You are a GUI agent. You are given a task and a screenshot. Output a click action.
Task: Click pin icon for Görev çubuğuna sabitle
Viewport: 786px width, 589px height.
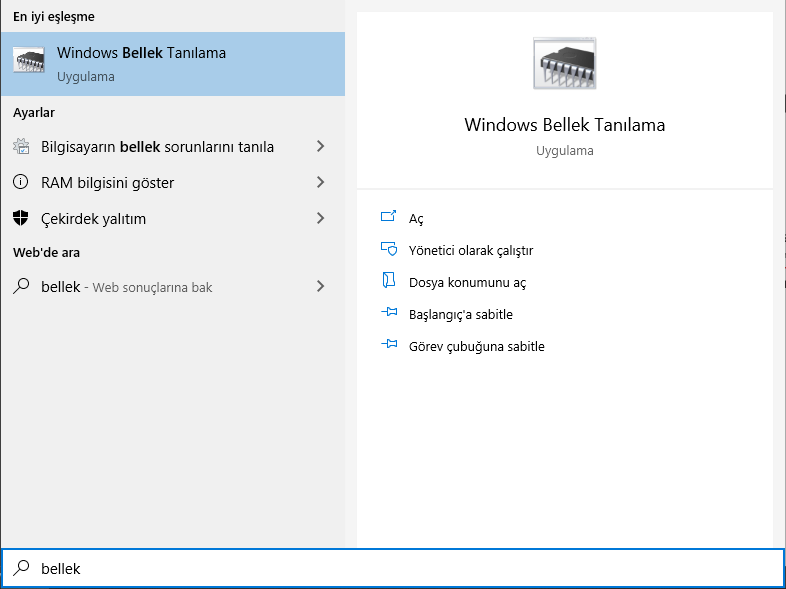(x=389, y=344)
